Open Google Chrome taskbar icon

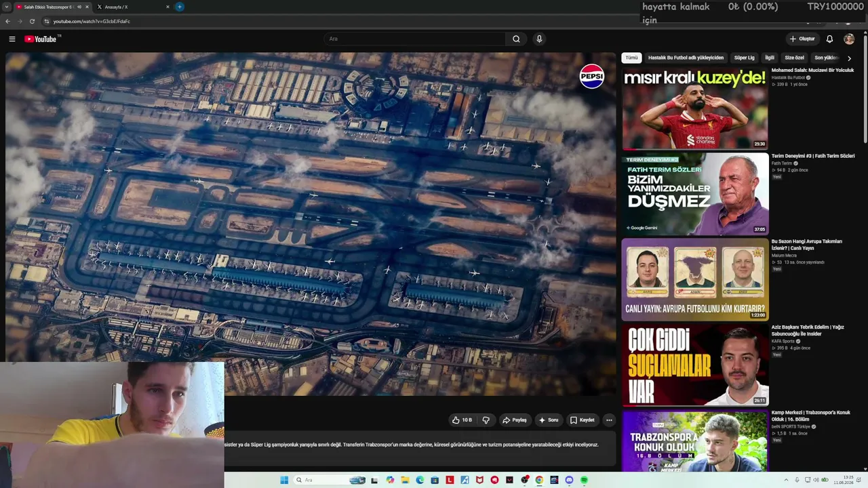coord(539,480)
